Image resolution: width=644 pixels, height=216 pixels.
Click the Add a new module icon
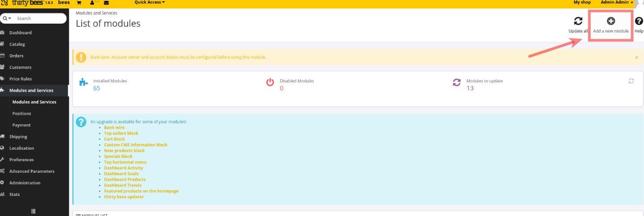tap(611, 21)
